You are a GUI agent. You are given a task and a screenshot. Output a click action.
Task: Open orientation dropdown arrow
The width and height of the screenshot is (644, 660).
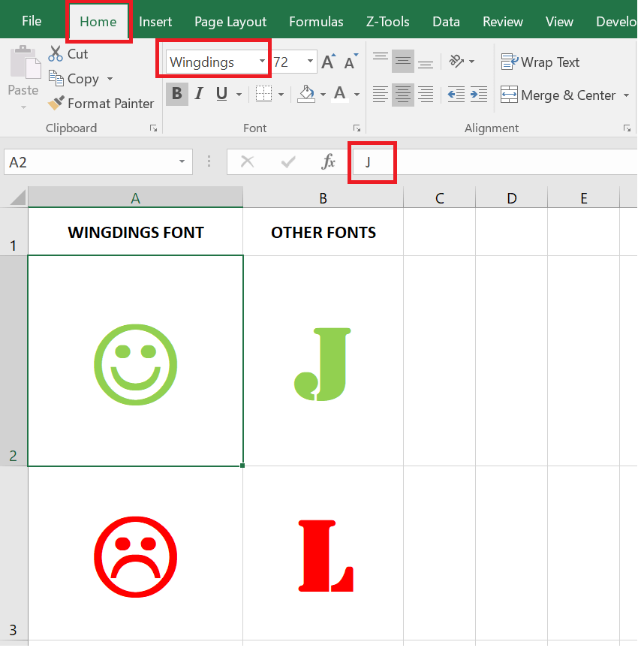(471, 62)
